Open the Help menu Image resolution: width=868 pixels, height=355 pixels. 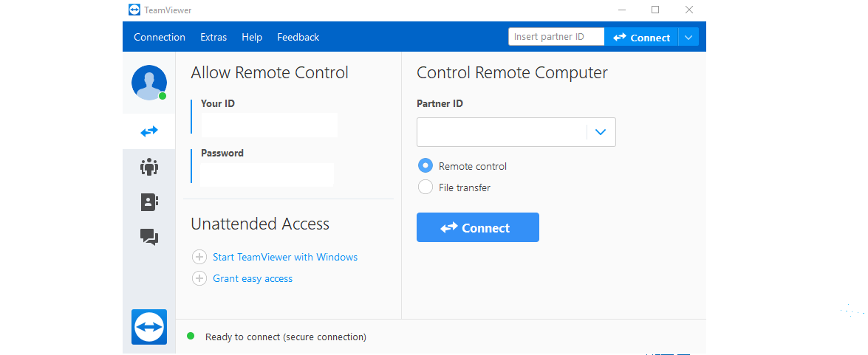[x=252, y=37]
